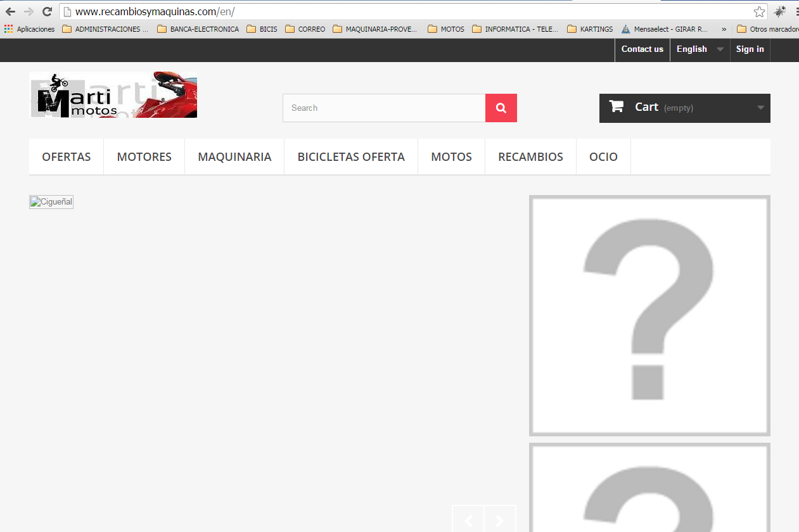
Task: Open the Chrome menu icon
Action: (796, 11)
